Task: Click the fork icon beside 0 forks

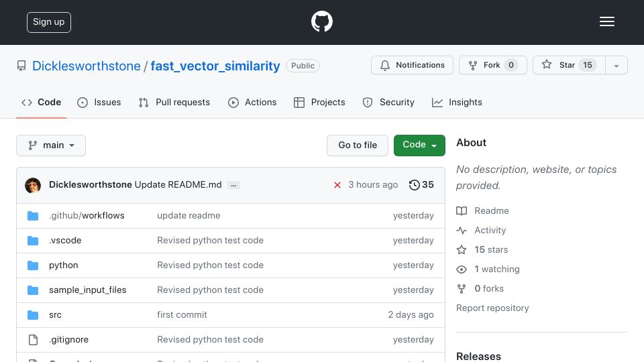Action: 462,289
